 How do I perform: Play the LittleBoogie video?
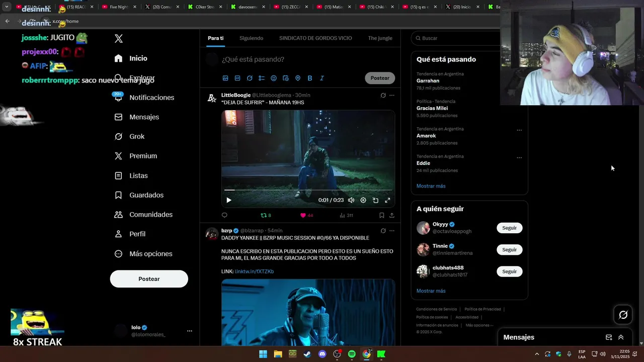pos(228,200)
